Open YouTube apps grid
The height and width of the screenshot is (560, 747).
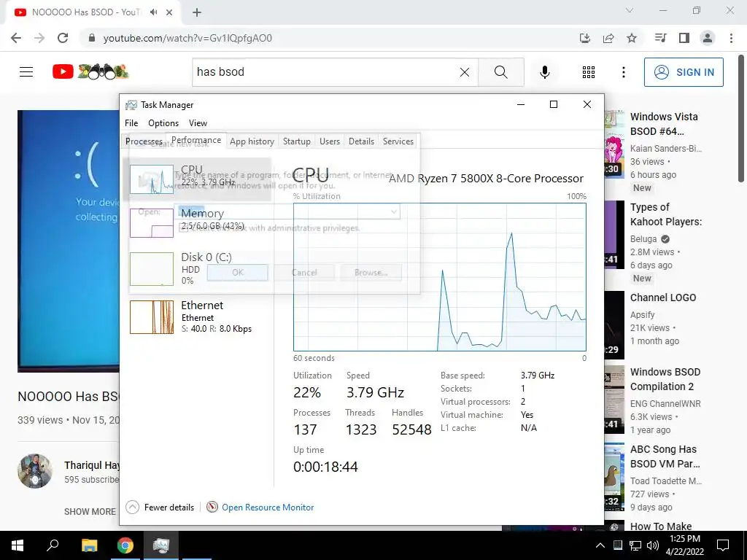pos(589,72)
